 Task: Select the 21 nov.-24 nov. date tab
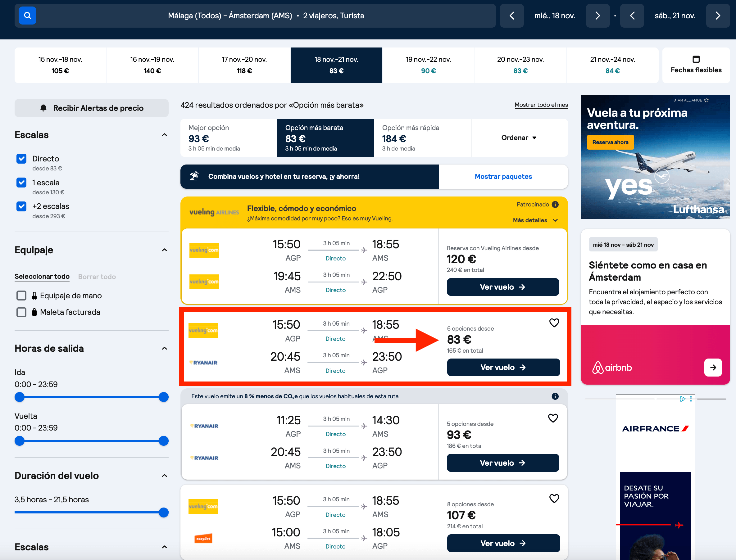[x=613, y=65]
